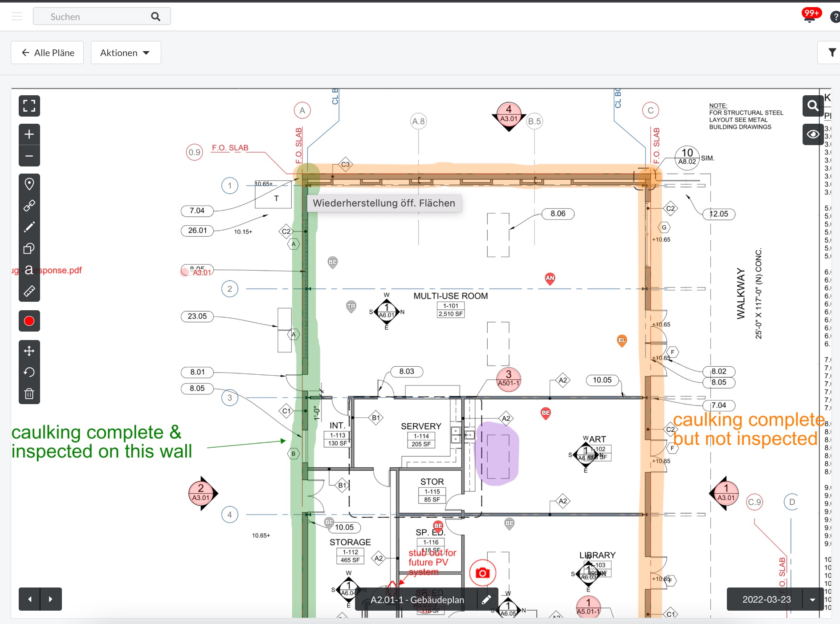Viewport: 840px width, 624px height.
Task: Open the filter options at top right
Action: [x=832, y=53]
